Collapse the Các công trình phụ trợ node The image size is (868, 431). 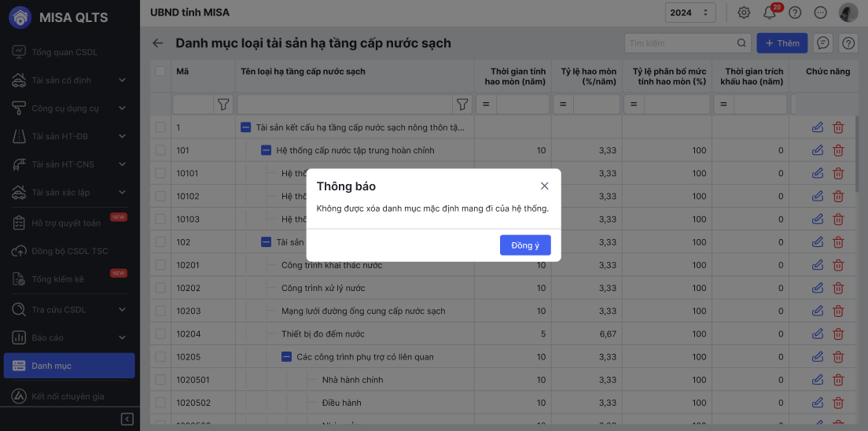[287, 357]
